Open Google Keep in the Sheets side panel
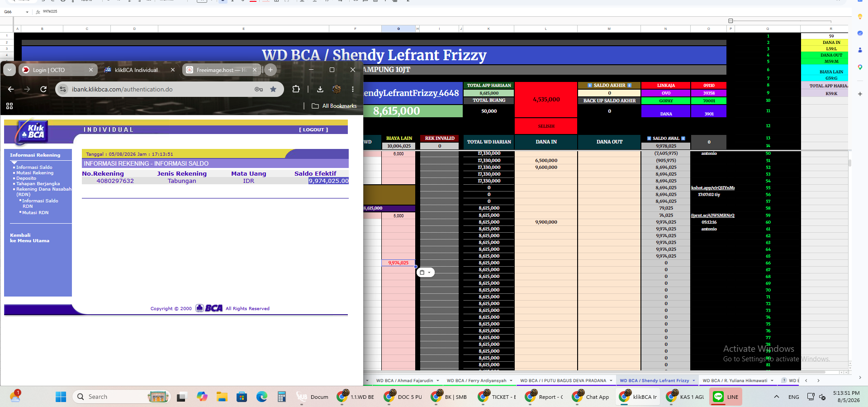 click(x=860, y=17)
